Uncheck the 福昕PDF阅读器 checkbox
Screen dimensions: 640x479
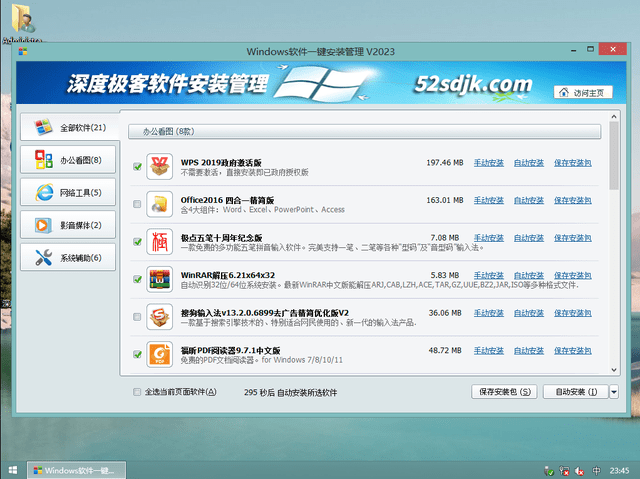tap(138, 354)
